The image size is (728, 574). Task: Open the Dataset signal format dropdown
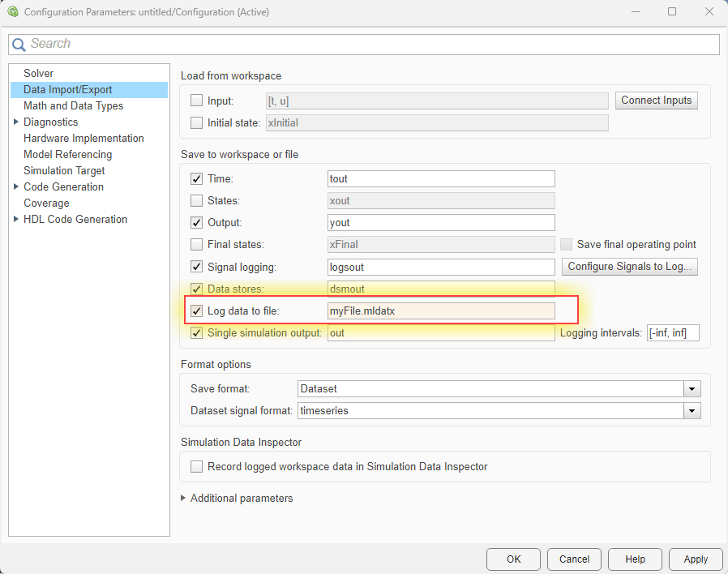(x=692, y=410)
